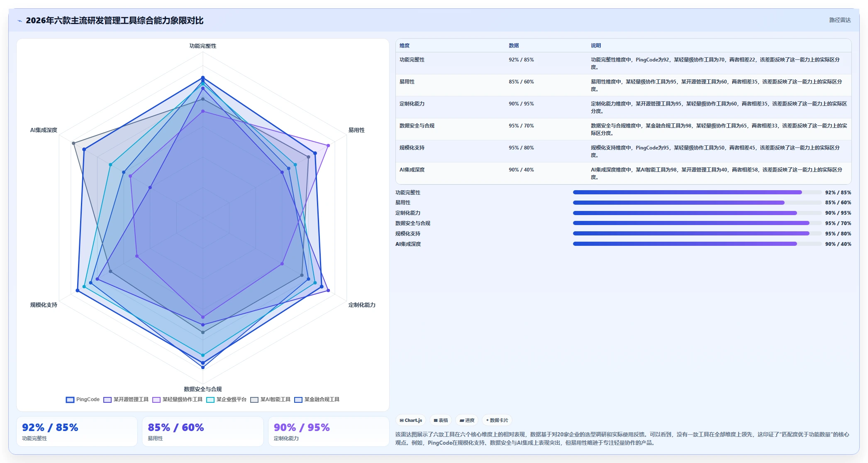Toggle PingCode series in the chart legend

click(83, 399)
